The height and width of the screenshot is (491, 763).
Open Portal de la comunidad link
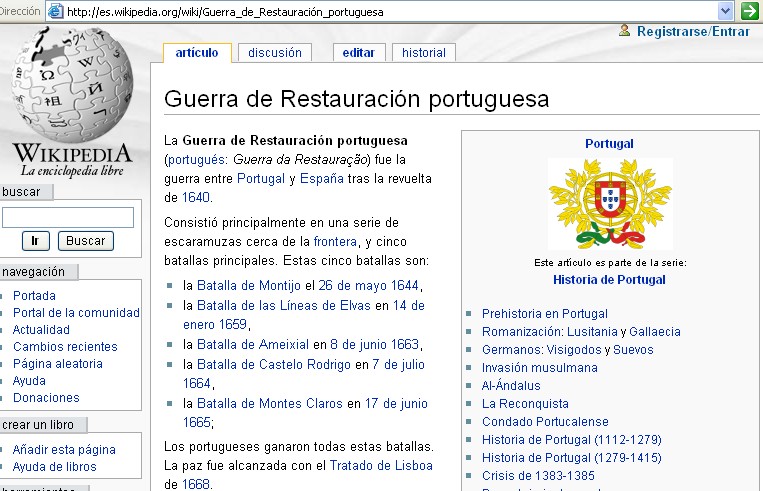pyautogui.click(x=76, y=312)
